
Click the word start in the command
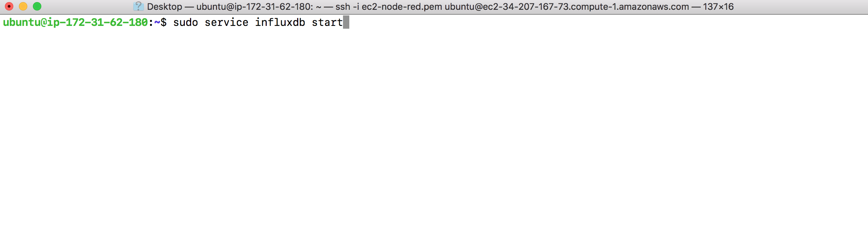tap(327, 22)
